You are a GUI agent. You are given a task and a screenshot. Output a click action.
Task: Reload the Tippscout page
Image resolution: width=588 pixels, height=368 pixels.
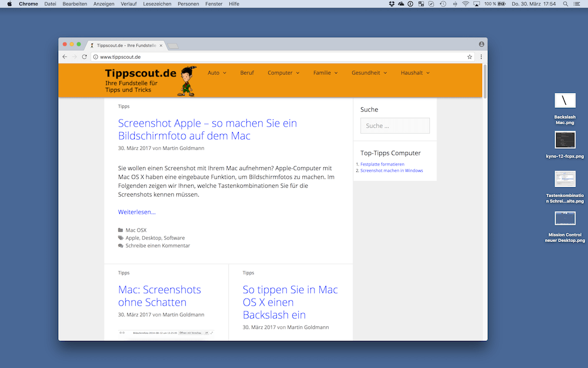(x=84, y=57)
